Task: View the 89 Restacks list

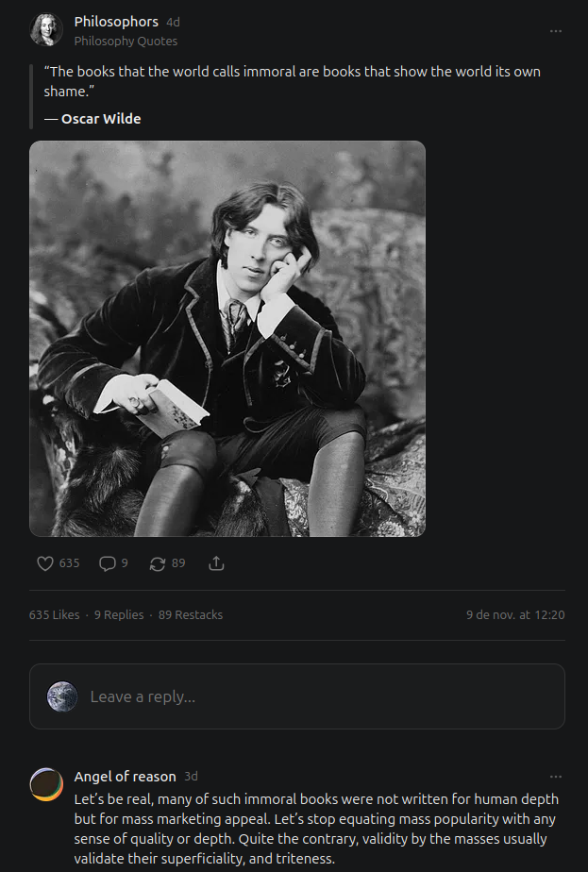Action: click(x=191, y=614)
